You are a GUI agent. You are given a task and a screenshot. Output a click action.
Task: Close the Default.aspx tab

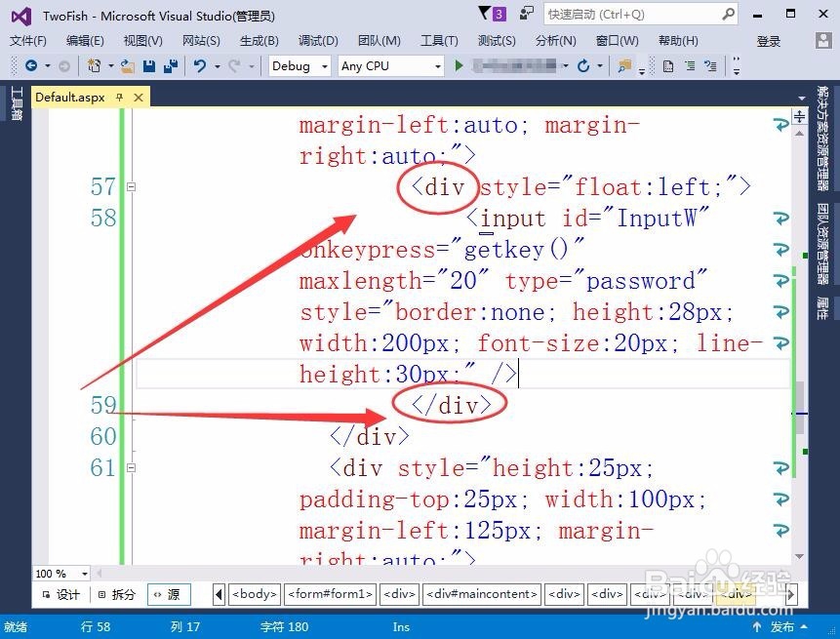pyautogui.click(x=139, y=98)
